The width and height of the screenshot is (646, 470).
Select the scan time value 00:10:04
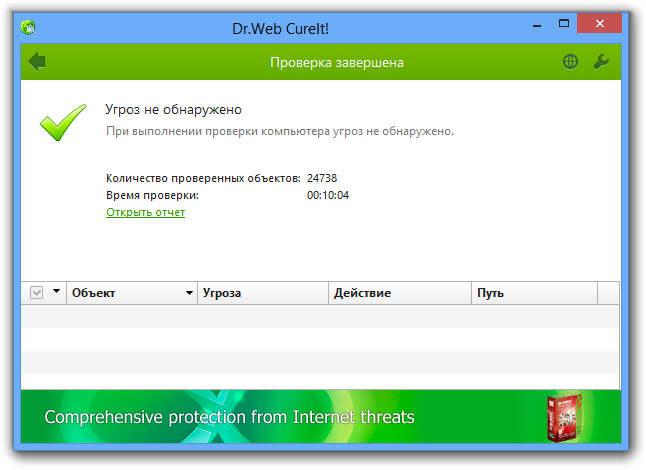[328, 195]
